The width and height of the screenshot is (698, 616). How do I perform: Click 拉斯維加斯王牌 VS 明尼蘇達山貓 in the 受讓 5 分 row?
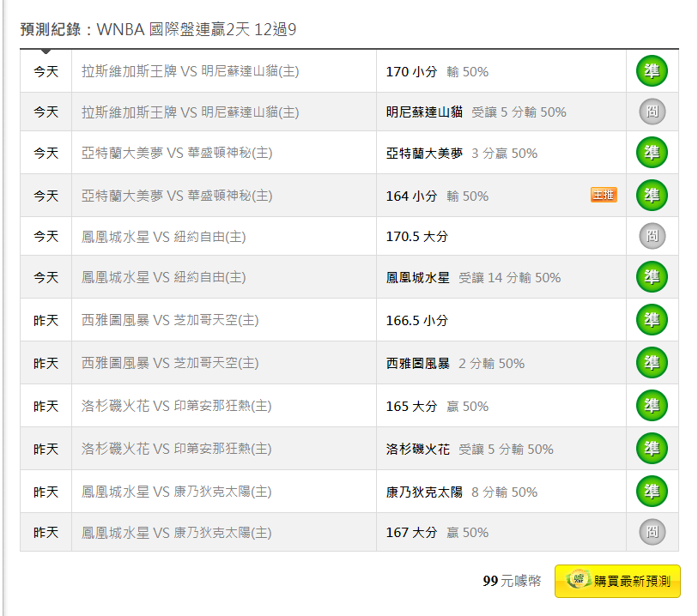click(190, 112)
